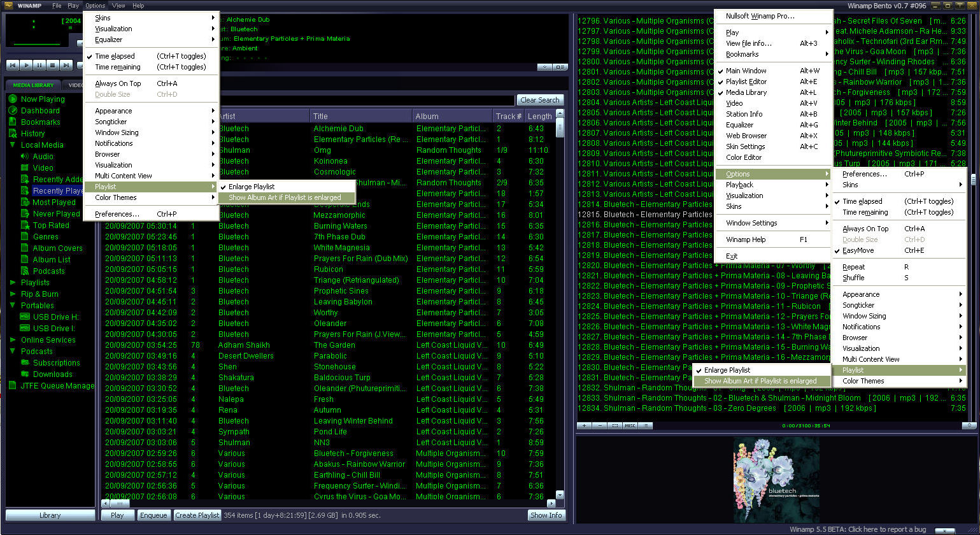Click the Podcasts icon under Local Media
Image resolution: width=980 pixels, height=535 pixels.
(x=25, y=271)
